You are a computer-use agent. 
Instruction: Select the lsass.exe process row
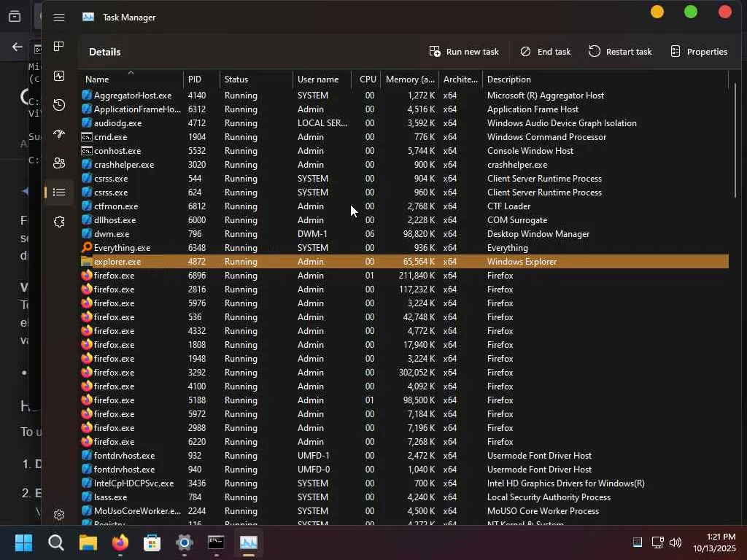pyautogui.click(x=404, y=497)
